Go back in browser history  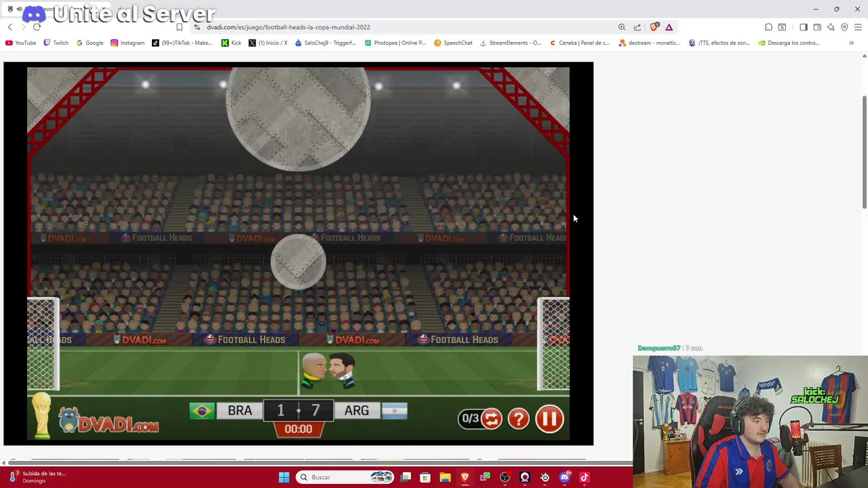[x=10, y=27]
